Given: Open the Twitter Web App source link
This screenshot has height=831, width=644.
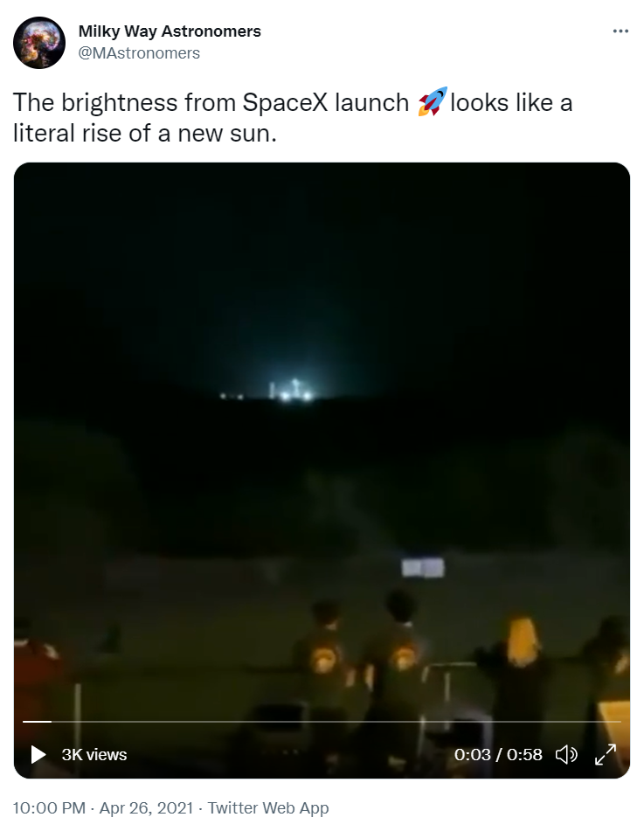Looking at the screenshot, I should click(x=268, y=807).
